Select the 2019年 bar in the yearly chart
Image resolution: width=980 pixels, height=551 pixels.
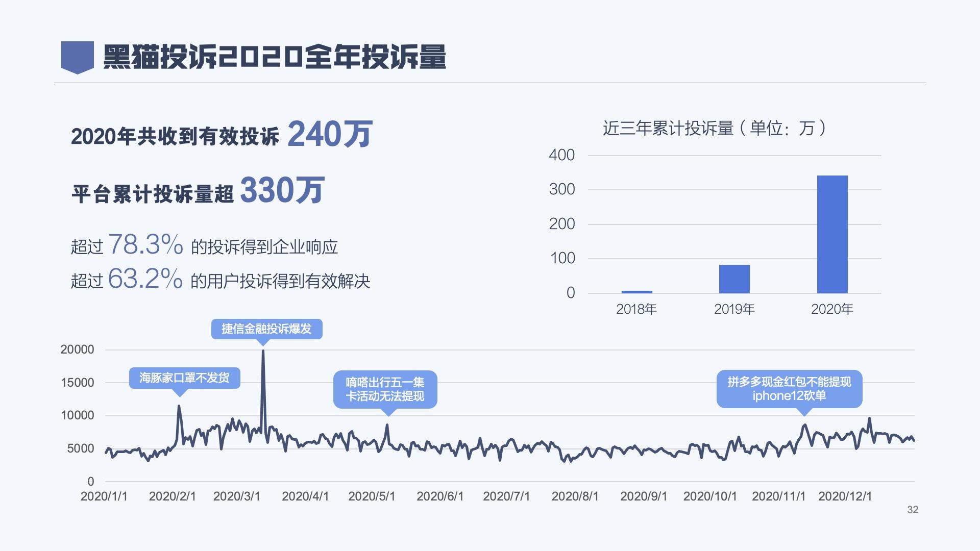735,278
